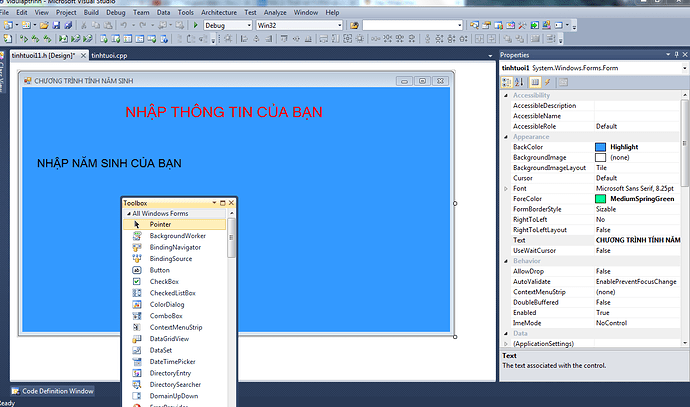Select the ComboBox control in Toolbox

click(x=166, y=316)
